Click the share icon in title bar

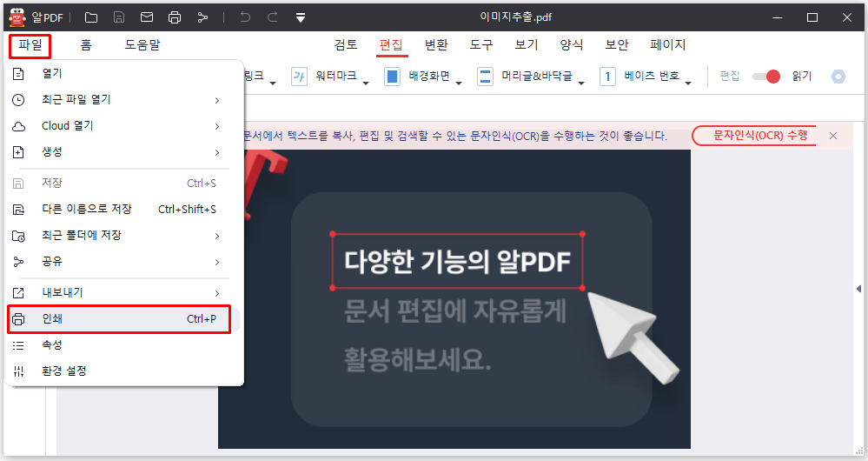(202, 17)
